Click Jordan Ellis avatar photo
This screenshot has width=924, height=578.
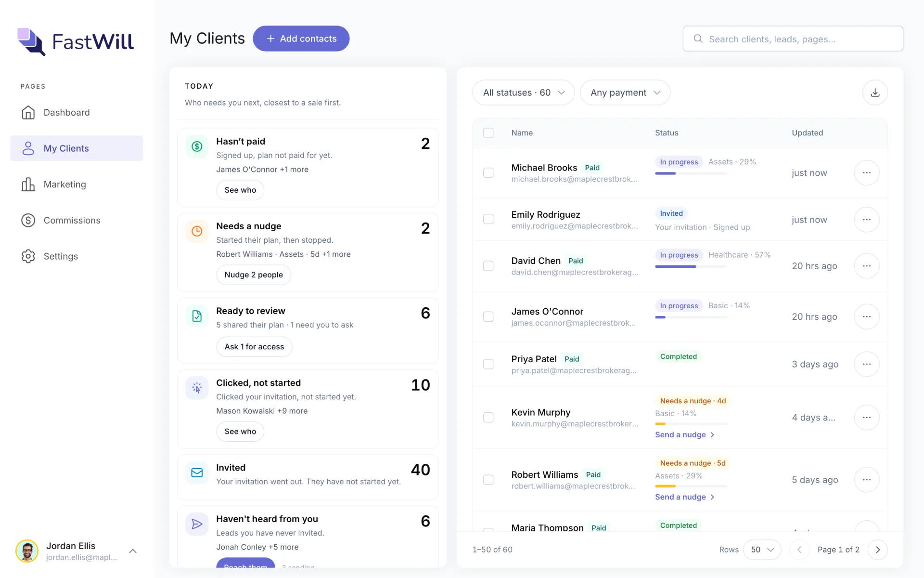(27, 551)
